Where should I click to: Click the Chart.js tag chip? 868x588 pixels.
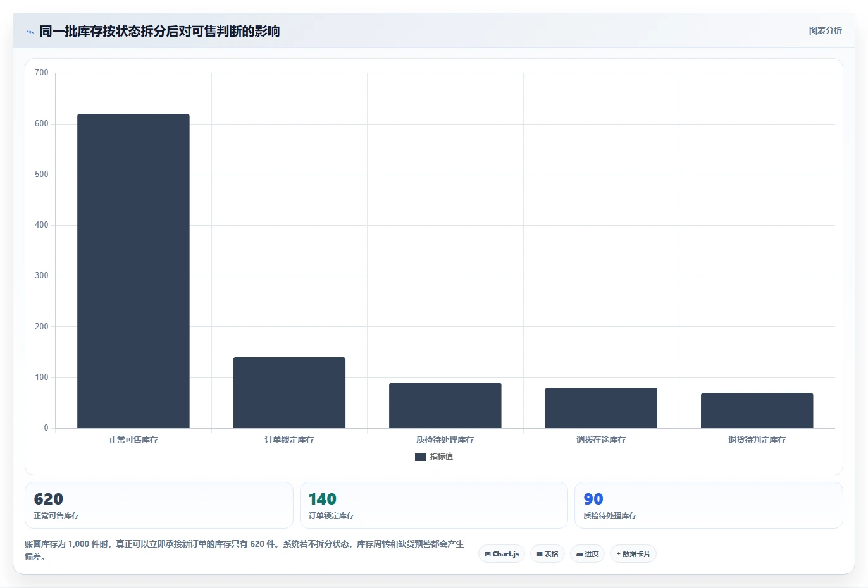pyautogui.click(x=502, y=554)
